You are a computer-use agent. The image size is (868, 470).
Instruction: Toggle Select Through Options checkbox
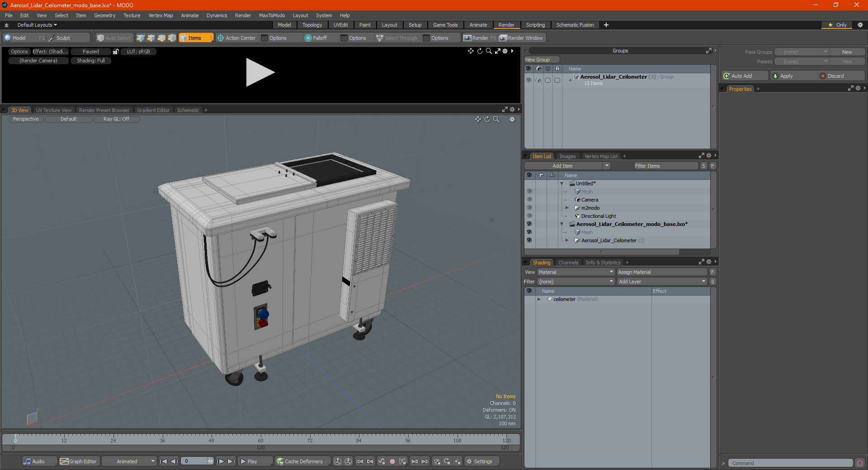pos(426,38)
